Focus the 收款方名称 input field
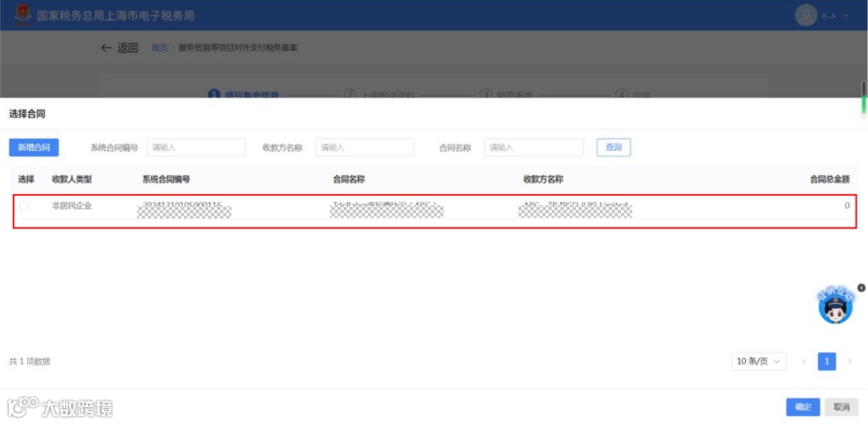868x424 pixels. pos(365,148)
